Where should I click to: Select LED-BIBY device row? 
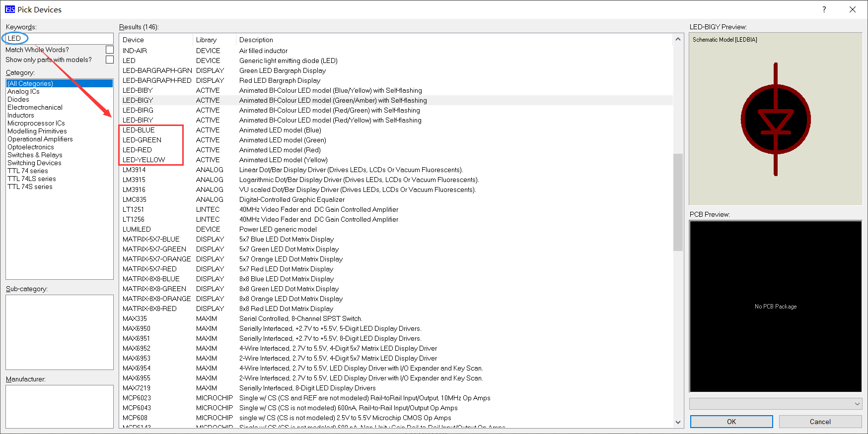396,90
